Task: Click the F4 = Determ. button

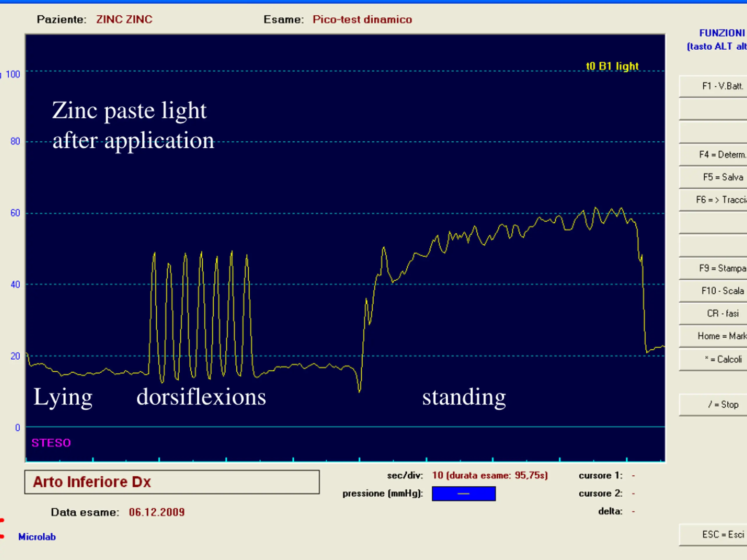Action: (713, 155)
